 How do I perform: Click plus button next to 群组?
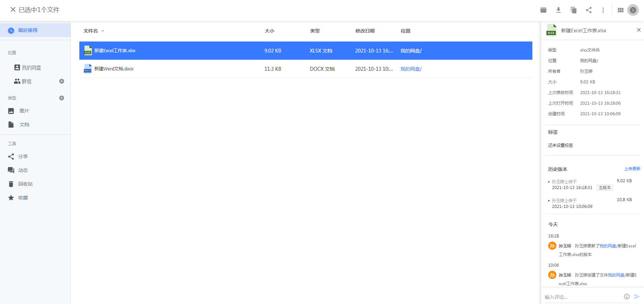[62, 81]
